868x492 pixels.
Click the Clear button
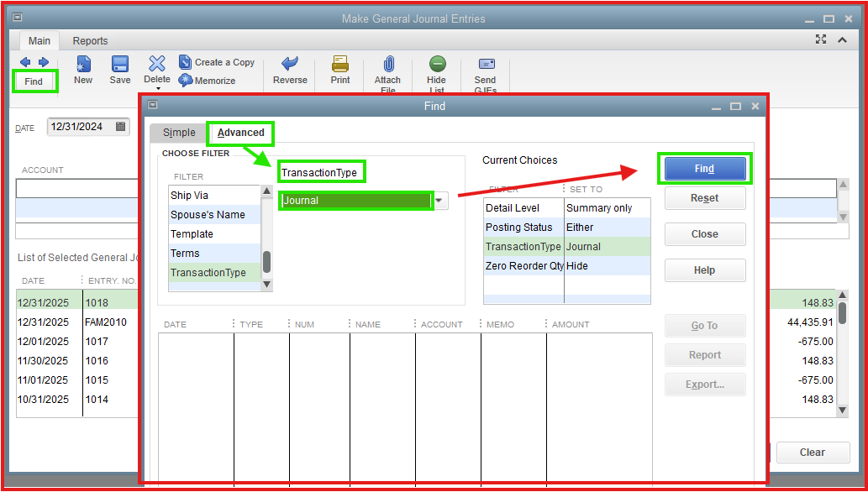(x=813, y=453)
